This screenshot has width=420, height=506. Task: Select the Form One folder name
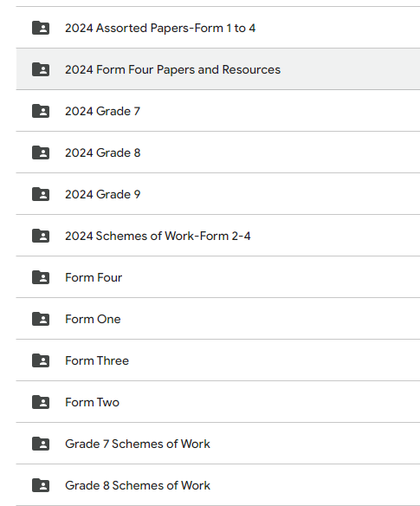[93, 319]
